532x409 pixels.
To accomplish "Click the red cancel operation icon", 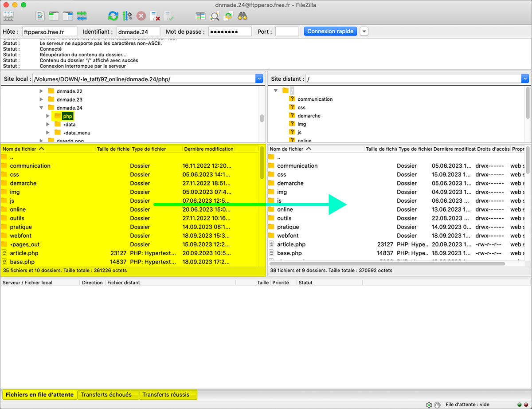I will [x=141, y=16].
